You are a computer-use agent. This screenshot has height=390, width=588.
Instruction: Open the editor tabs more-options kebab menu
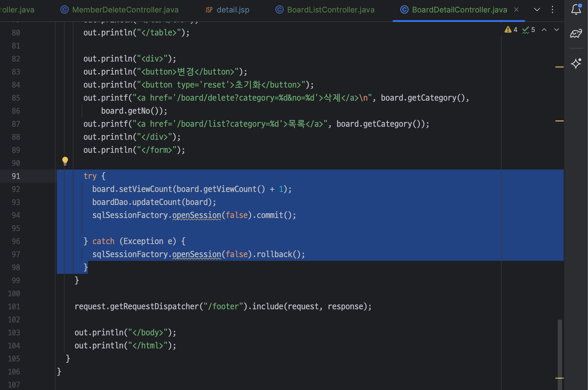point(552,9)
